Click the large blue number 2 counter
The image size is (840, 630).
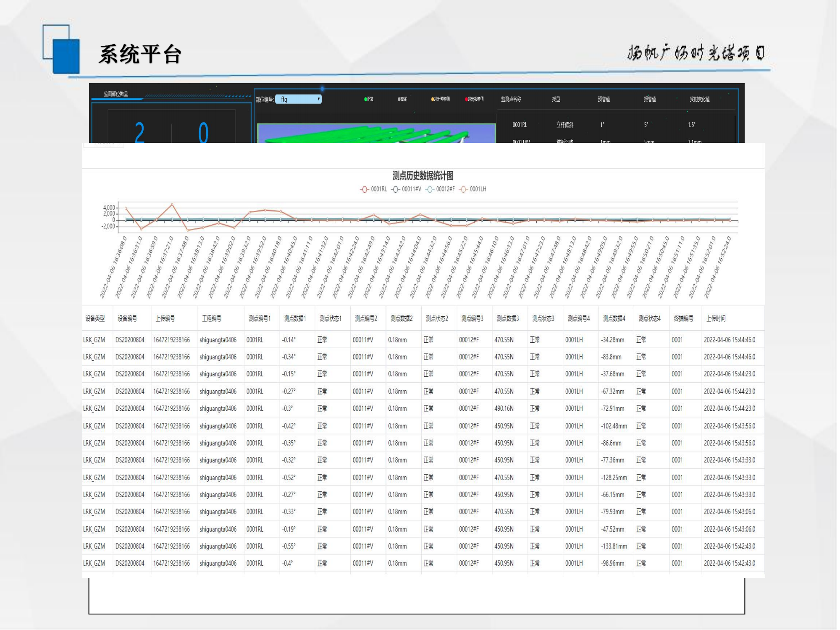(139, 133)
